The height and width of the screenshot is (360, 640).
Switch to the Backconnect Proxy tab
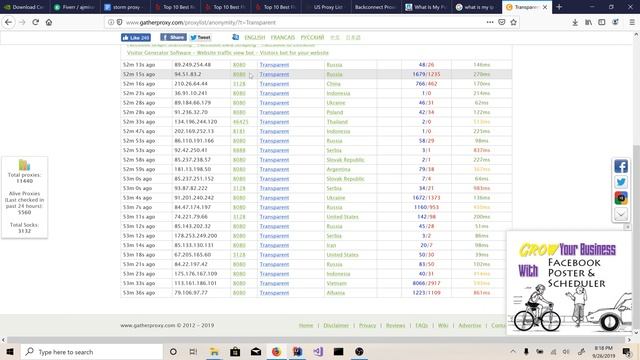pos(375,7)
